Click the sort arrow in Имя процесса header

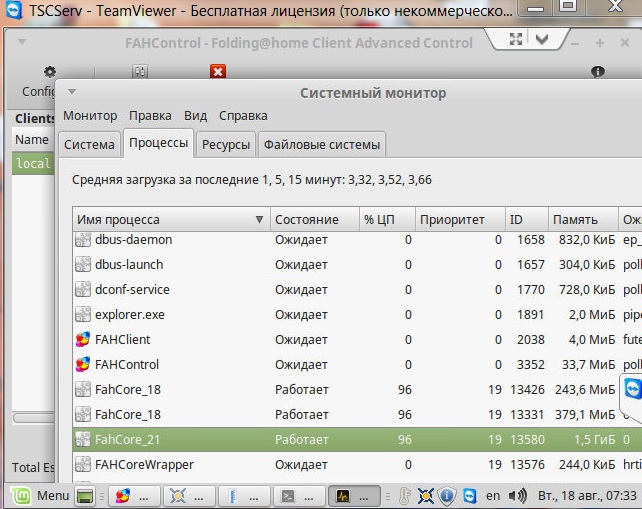(259, 219)
